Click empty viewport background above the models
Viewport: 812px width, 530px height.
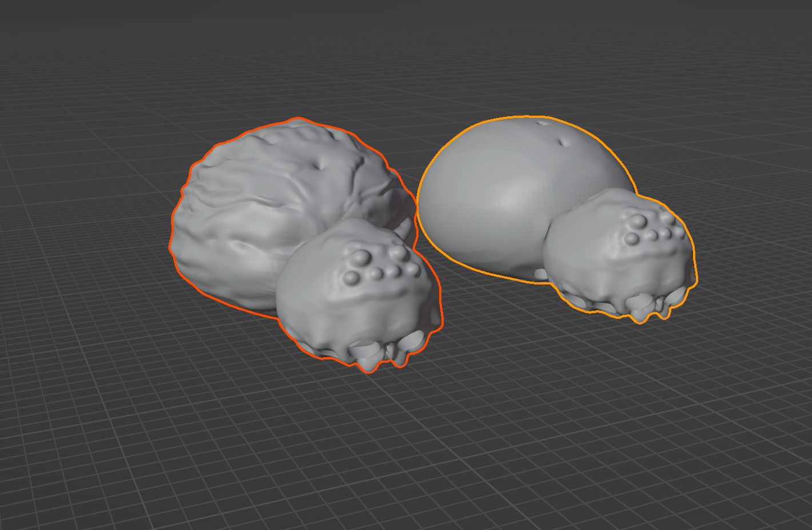pos(400,46)
